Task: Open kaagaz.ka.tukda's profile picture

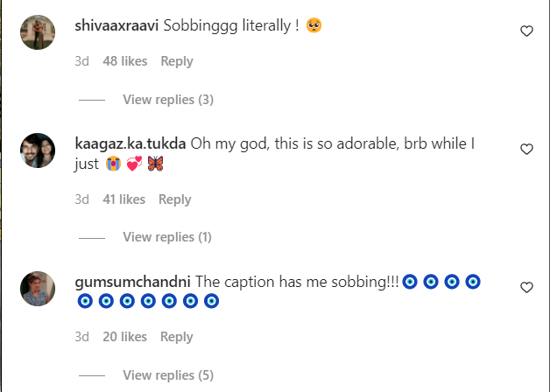Action: (39, 151)
